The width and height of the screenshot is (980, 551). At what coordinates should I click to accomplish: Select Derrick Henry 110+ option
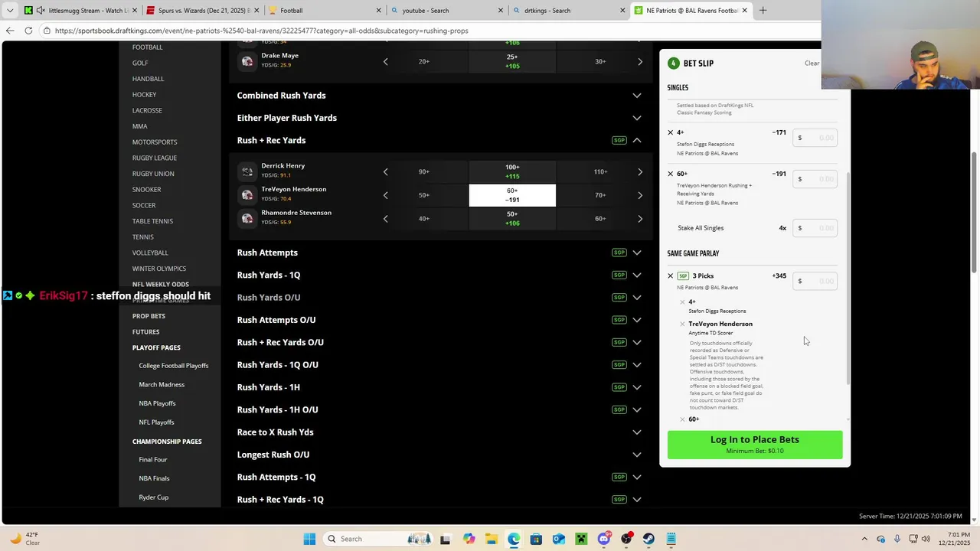[600, 171]
